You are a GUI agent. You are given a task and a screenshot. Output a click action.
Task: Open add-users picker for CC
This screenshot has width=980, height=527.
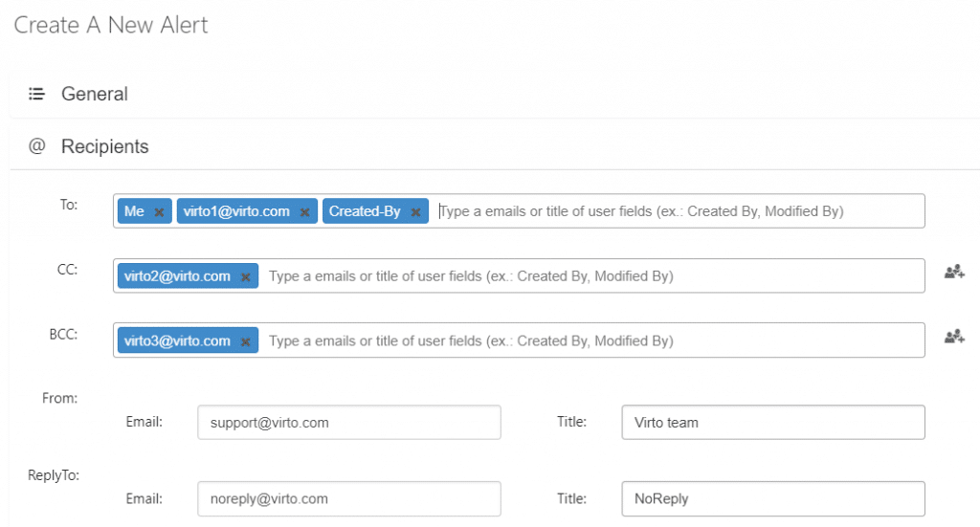tap(954, 272)
